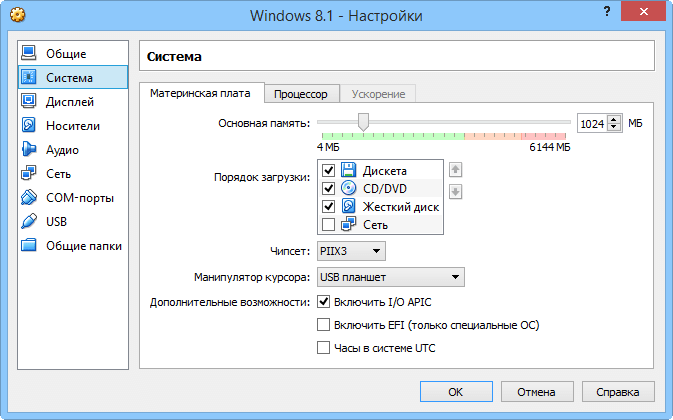The width and height of the screenshot is (673, 420).
Task: Move boot item up with arrow button
Action: click(455, 170)
